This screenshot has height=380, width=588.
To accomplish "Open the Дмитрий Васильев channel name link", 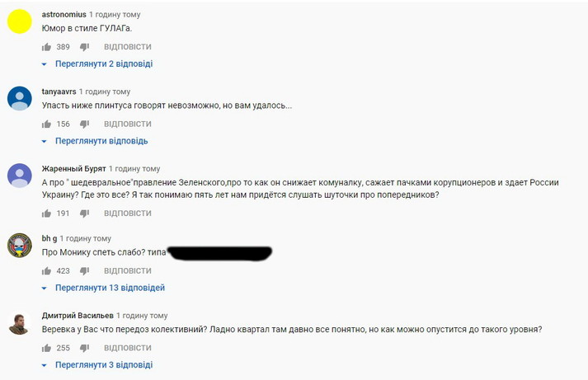I will (x=77, y=315).
